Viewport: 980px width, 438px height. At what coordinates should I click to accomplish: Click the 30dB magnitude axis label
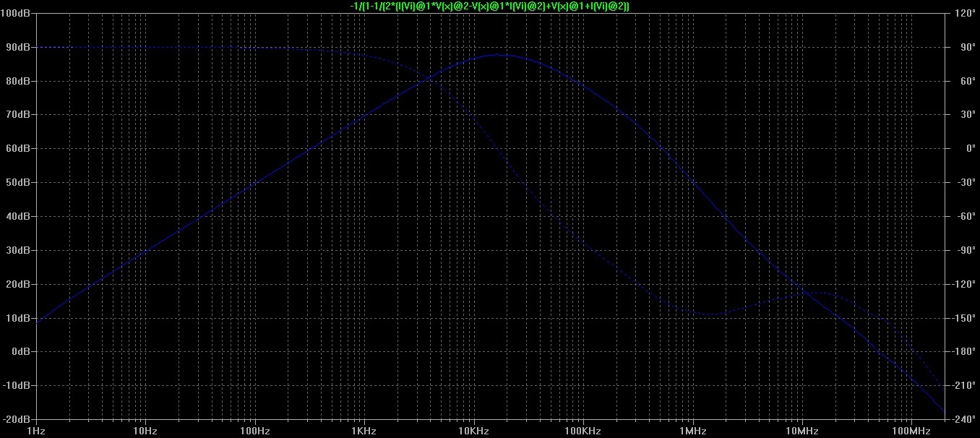17,251
